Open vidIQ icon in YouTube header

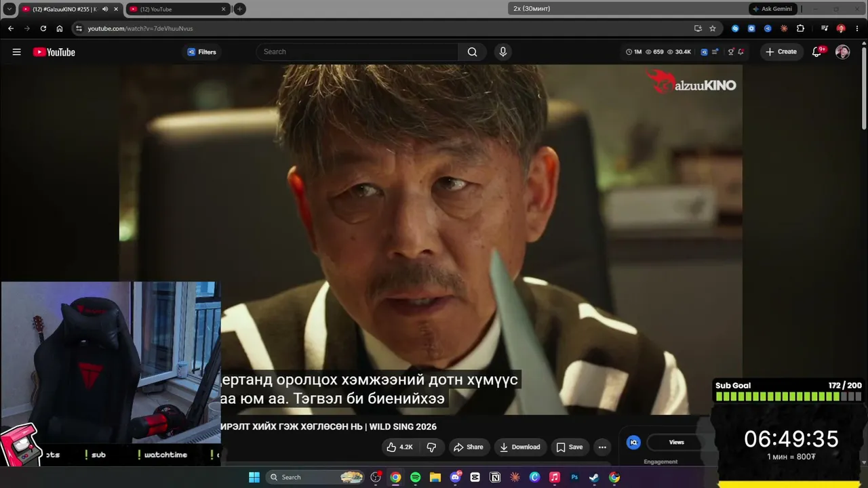(x=704, y=52)
